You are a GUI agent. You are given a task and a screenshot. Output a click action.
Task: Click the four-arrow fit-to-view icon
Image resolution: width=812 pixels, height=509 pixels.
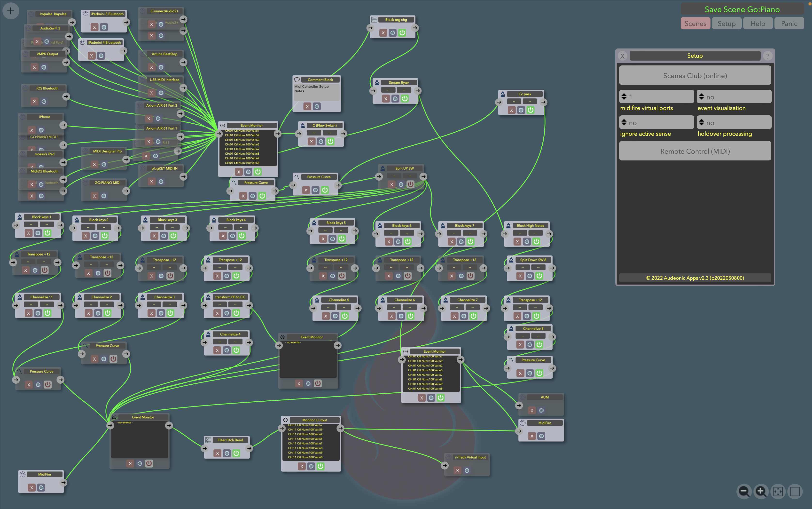778,492
